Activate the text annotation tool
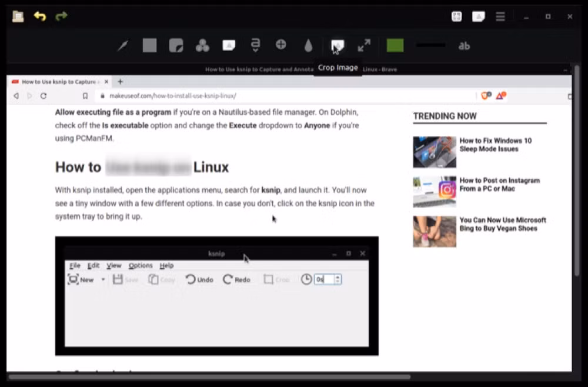Screen dimensions: 588x387 (255, 45)
